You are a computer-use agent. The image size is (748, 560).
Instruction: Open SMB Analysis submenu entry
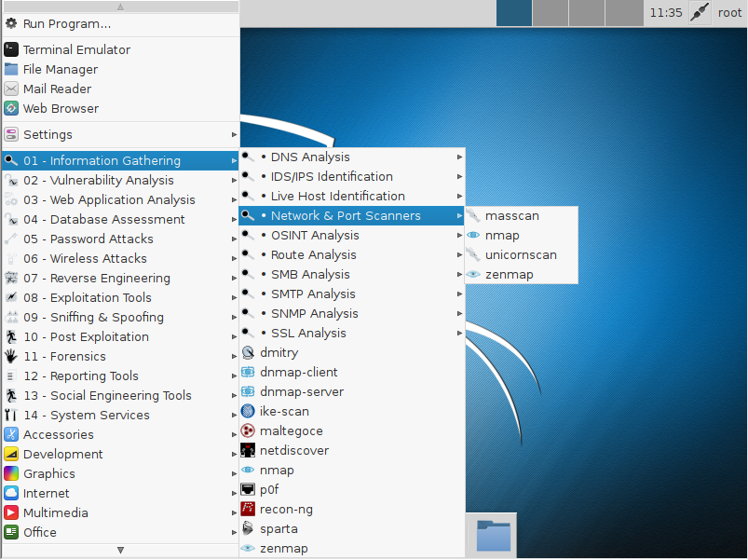pos(351,274)
